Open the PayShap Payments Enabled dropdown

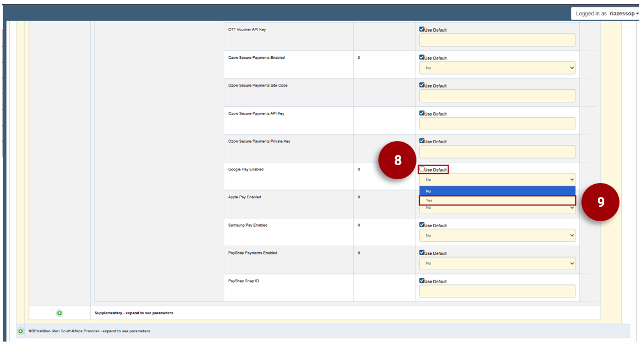[496, 263]
